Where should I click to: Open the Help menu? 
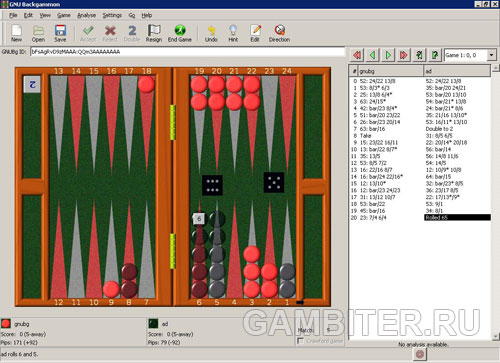pos(147,15)
